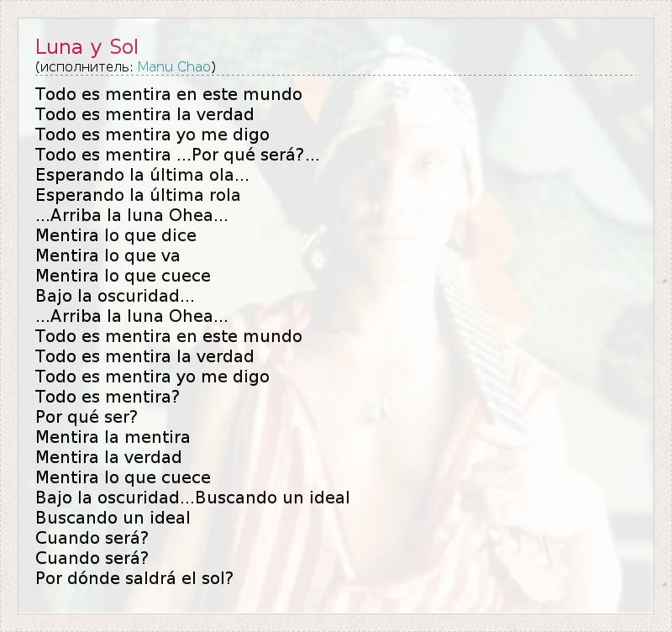Image resolution: width=672 pixels, height=632 pixels.
Task: Click the line 'Mentira la mentira'
Action: click(x=113, y=437)
